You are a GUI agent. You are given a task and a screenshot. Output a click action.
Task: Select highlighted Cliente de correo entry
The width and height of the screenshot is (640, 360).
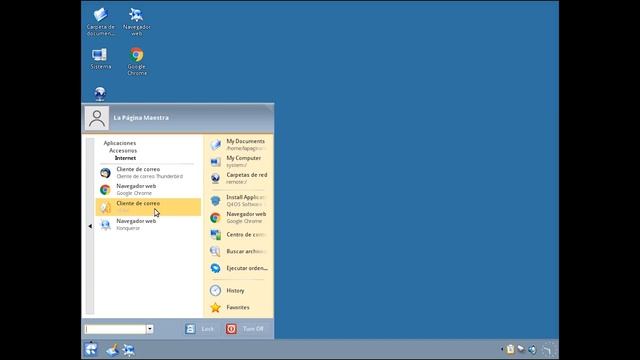(148, 207)
